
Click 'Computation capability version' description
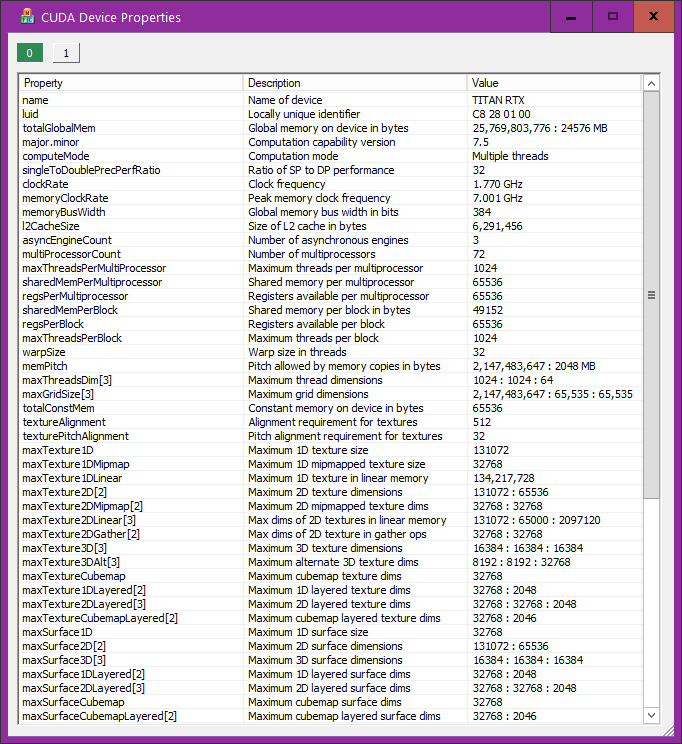pos(321,142)
